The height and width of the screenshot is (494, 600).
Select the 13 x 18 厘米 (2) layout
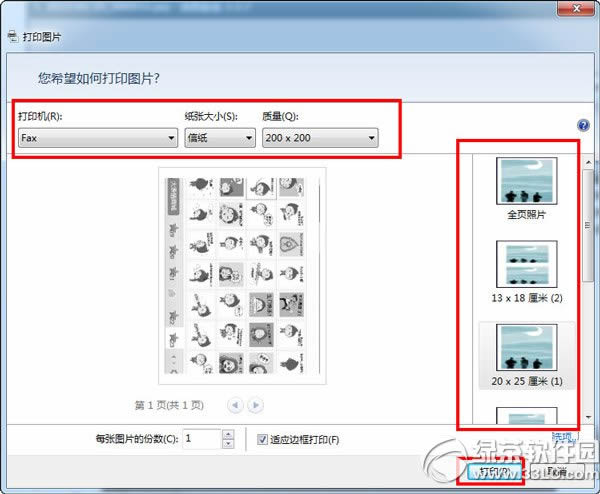[527, 272]
